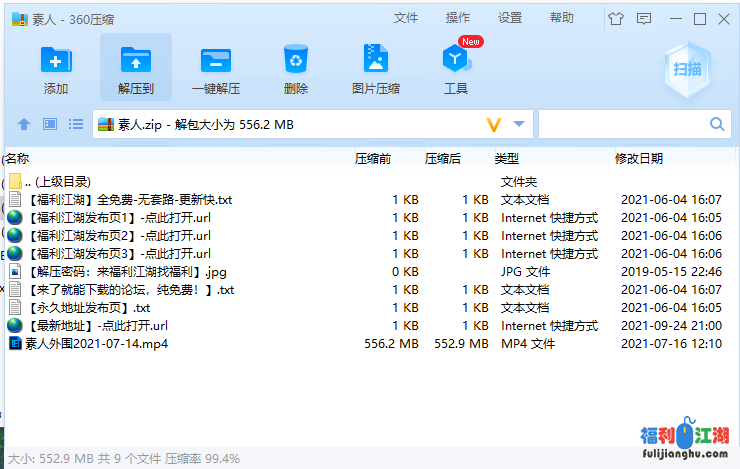Switch to thumbnail view mode
Viewport: 740px width, 469px height.
50,124
